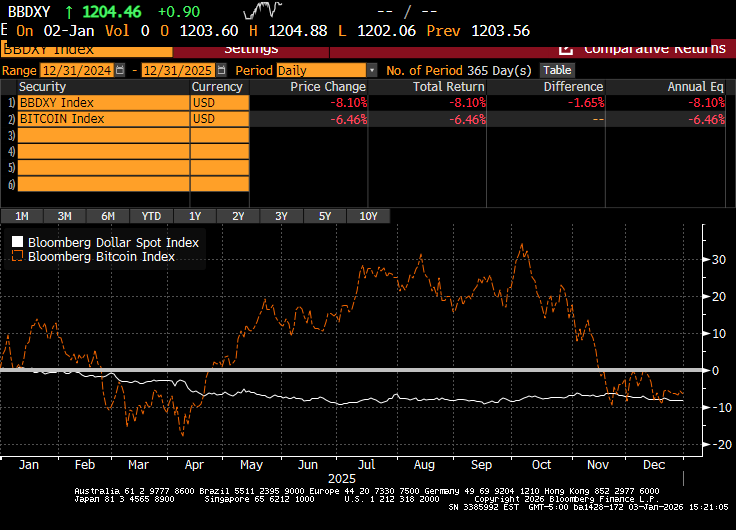Open the Settings menu
Image resolution: width=736 pixels, height=530 pixels.
251,48
